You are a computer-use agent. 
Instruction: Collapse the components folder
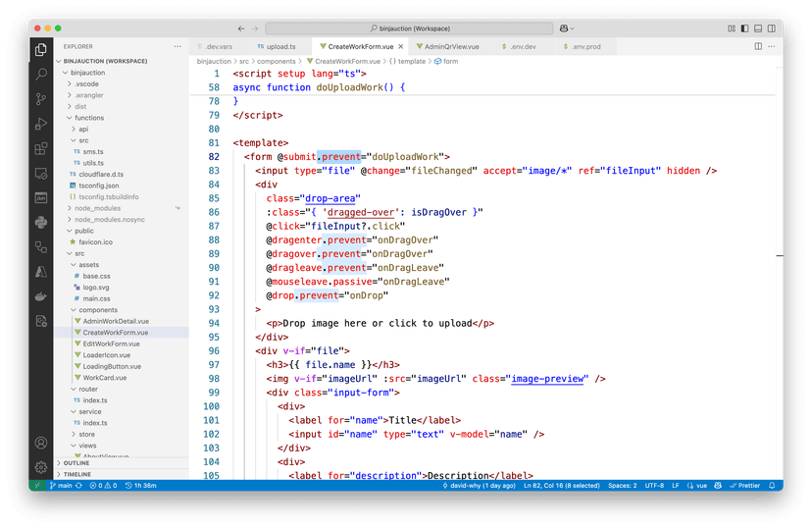[98, 309]
